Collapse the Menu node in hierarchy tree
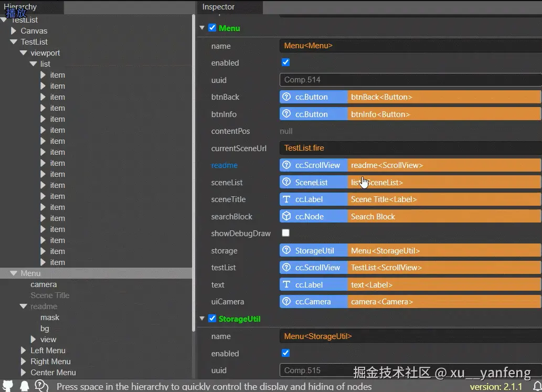 [14, 273]
